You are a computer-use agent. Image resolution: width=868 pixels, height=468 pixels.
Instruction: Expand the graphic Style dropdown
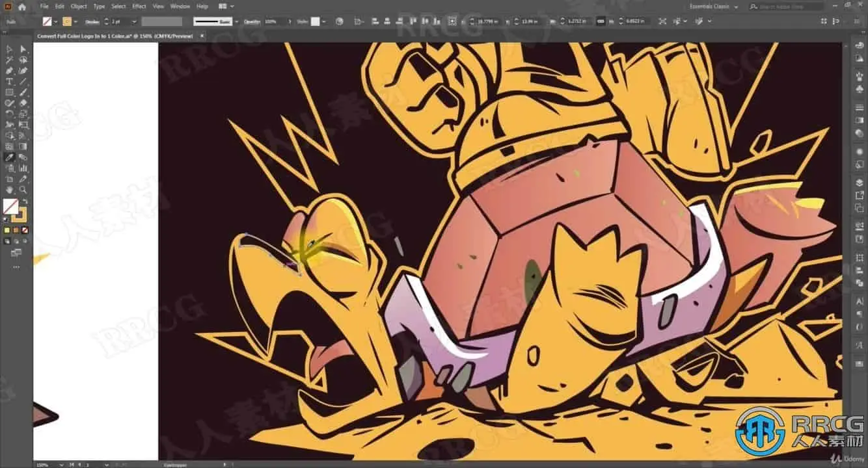(325, 21)
